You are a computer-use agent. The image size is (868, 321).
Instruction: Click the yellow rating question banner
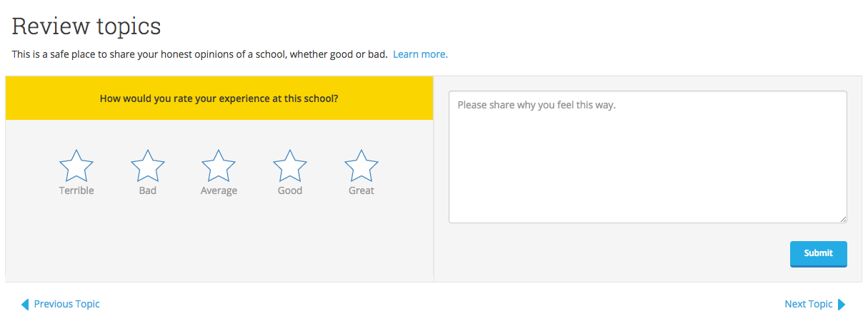click(x=219, y=98)
